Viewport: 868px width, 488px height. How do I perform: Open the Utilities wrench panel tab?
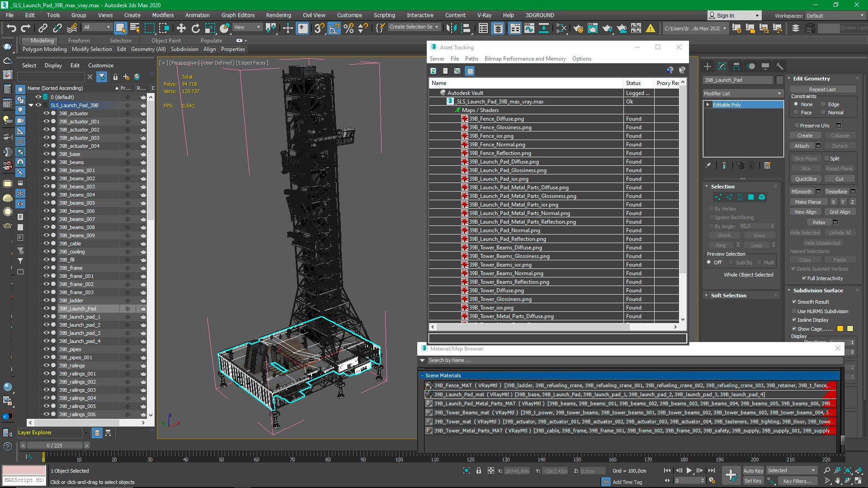pyautogui.click(x=779, y=66)
